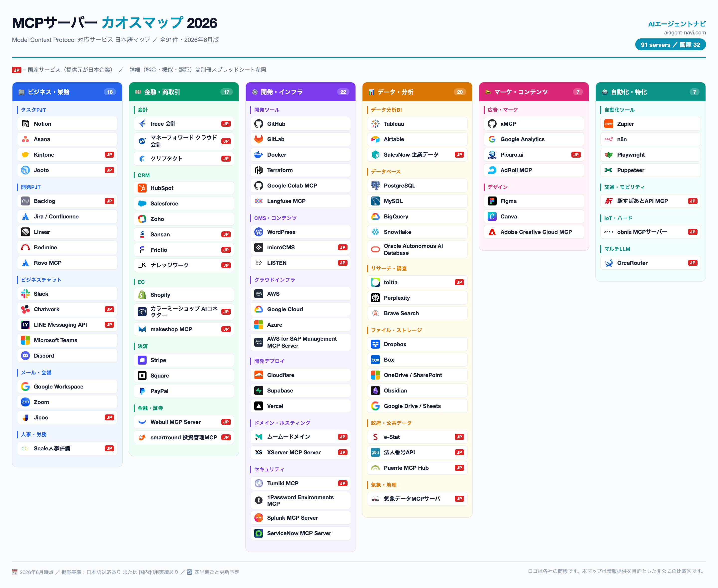Click the 91 servers / 国産 32 badge
Image resolution: width=718 pixels, height=588 pixels.
[x=671, y=45]
